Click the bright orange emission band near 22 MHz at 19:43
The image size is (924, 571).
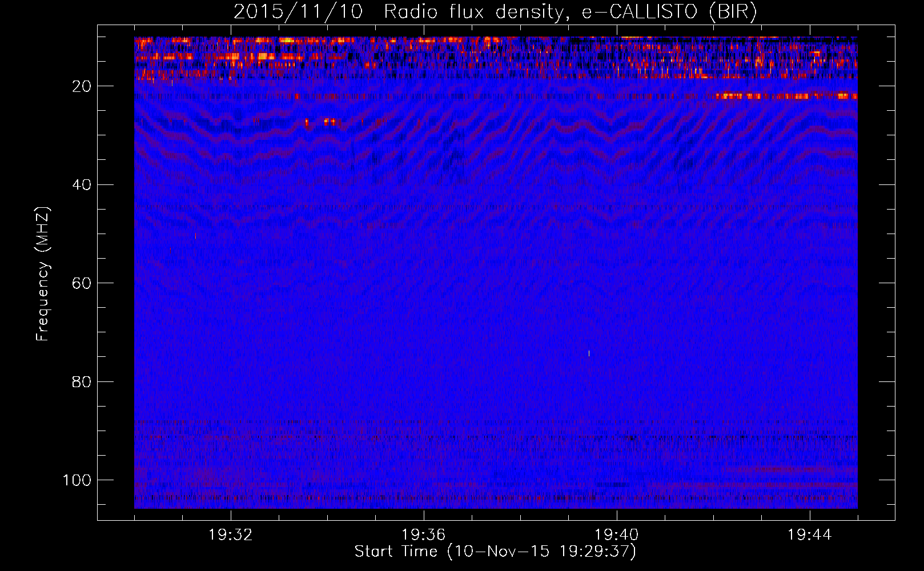(x=785, y=96)
